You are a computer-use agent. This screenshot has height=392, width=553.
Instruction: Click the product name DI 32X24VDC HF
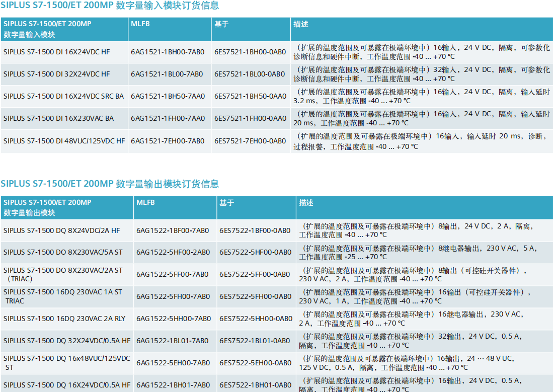tap(57, 74)
